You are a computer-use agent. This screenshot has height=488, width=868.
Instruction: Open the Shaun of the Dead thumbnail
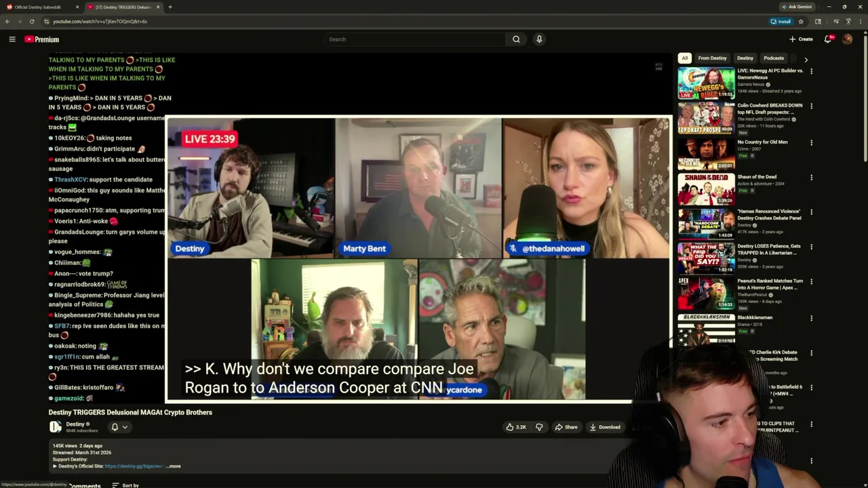(706, 188)
